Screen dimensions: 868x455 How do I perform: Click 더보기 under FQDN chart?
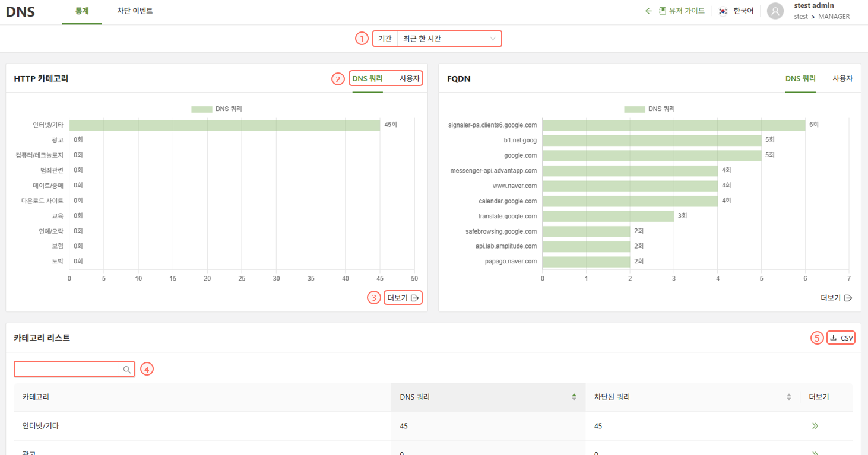[836, 298]
